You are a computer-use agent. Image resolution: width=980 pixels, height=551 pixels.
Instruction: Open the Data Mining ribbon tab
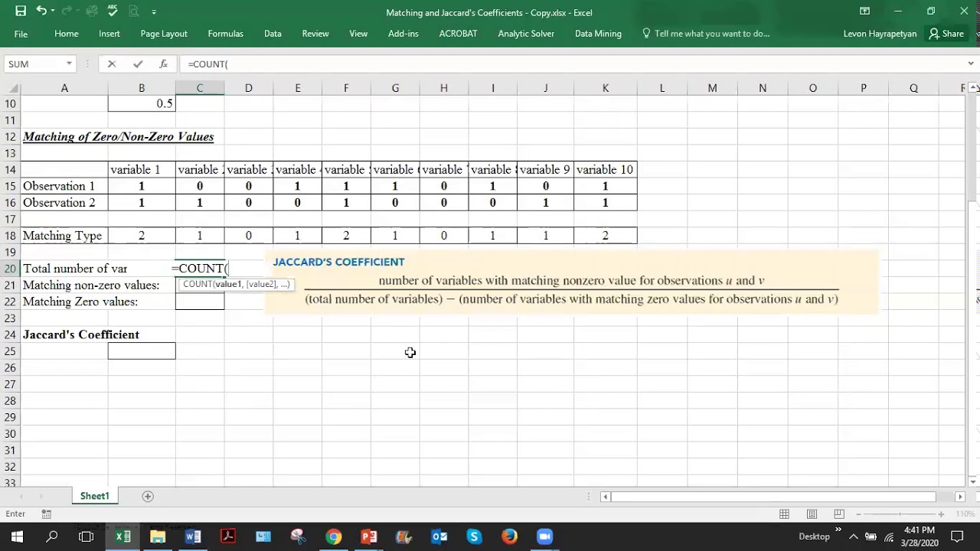pos(598,34)
